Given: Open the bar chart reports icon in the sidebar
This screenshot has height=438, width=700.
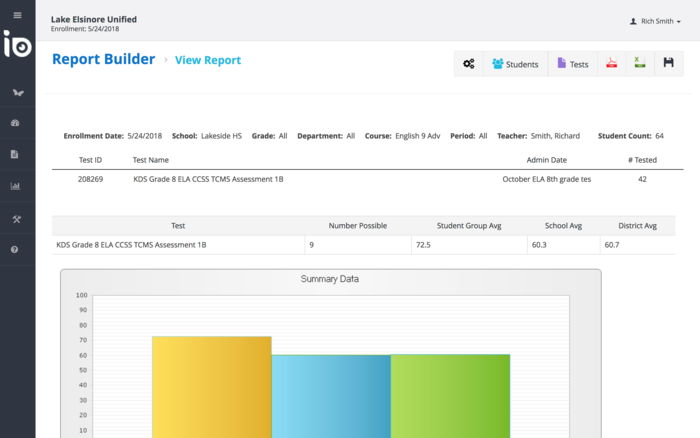Looking at the screenshot, I should coord(15,185).
